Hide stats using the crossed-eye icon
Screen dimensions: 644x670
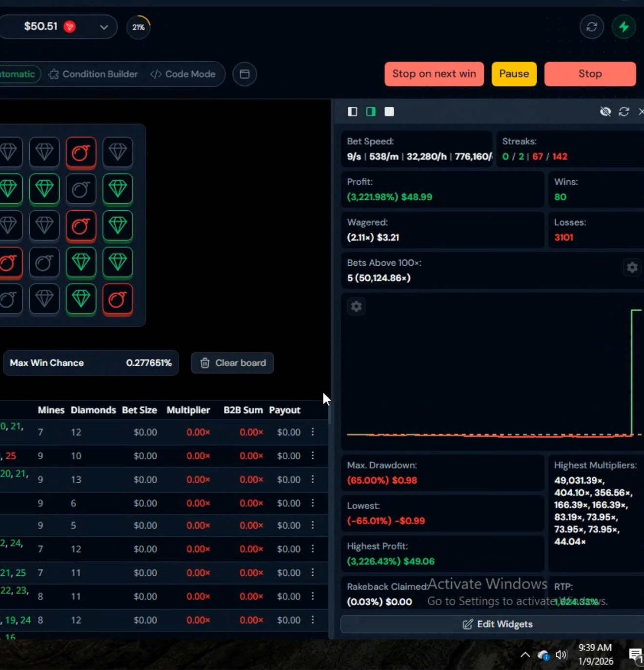(605, 112)
